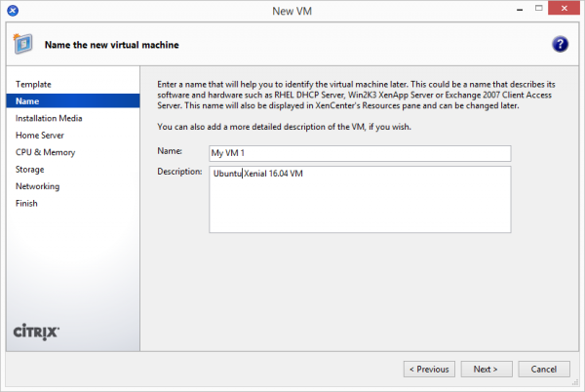The image size is (585, 392).
Task: Click the blue help question mark icon
Action: 560,45
